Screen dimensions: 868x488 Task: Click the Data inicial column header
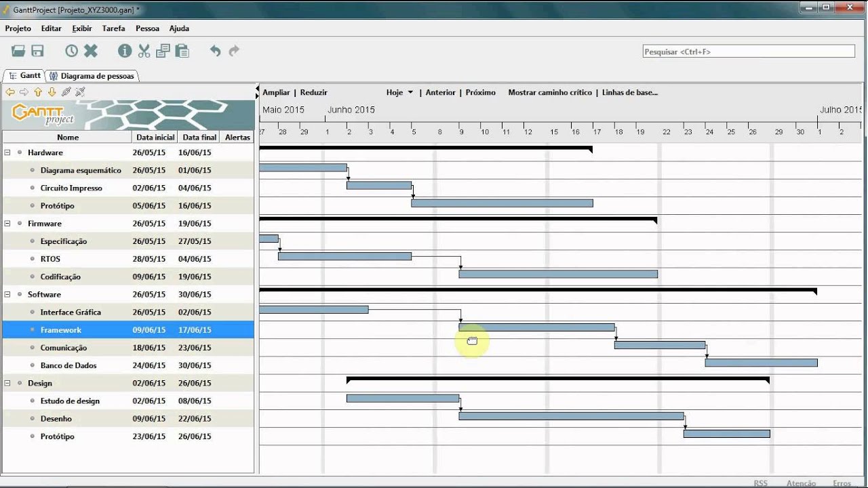click(x=155, y=137)
